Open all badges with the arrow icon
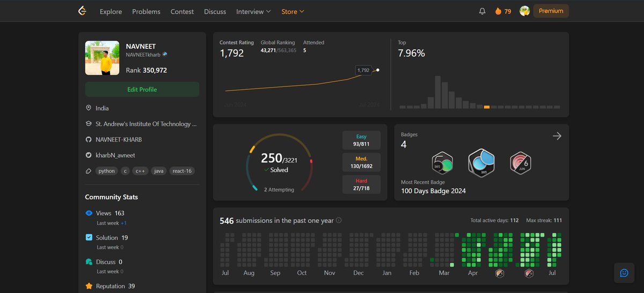The image size is (644, 293). tap(557, 136)
